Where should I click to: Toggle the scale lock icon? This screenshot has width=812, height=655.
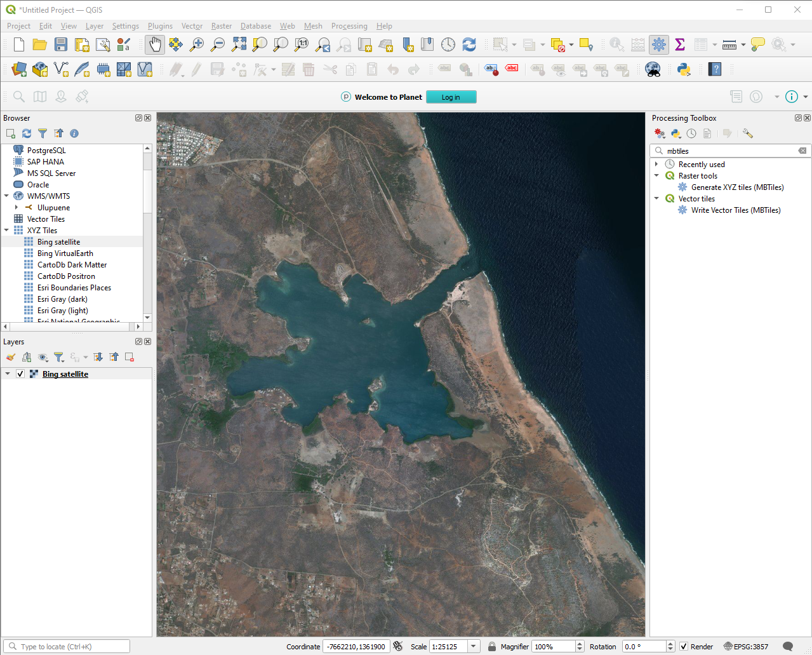pos(492,647)
